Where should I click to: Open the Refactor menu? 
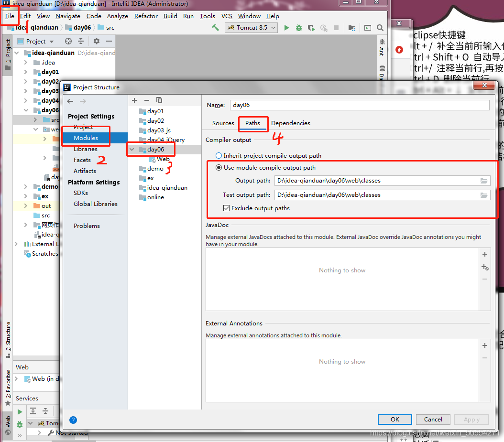point(146,16)
